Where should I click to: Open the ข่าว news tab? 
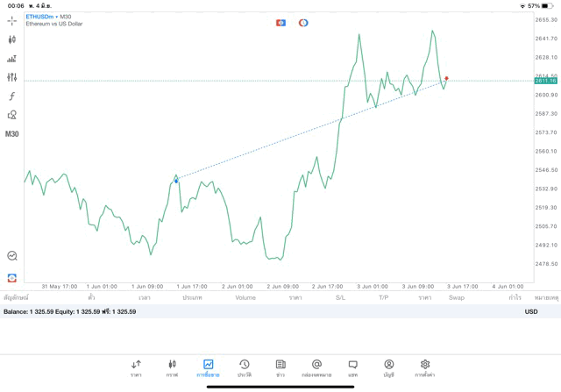280,367
